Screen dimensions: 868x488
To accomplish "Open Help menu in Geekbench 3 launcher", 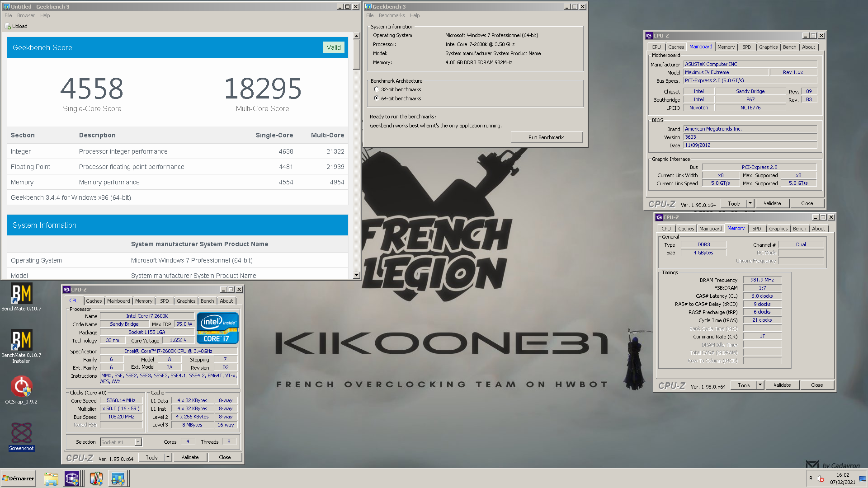I will (x=415, y=15).
